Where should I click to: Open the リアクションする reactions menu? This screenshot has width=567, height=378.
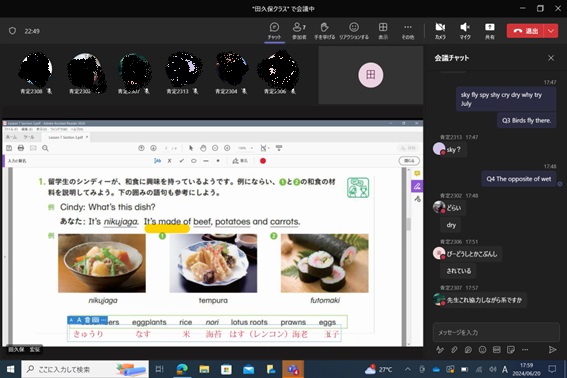(x=354, y=31)
